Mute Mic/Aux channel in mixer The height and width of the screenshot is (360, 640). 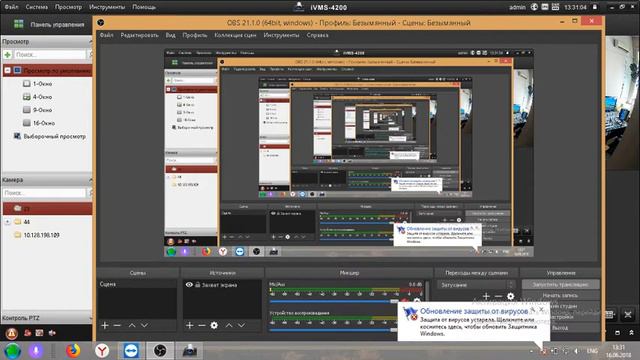pos(405,301)
